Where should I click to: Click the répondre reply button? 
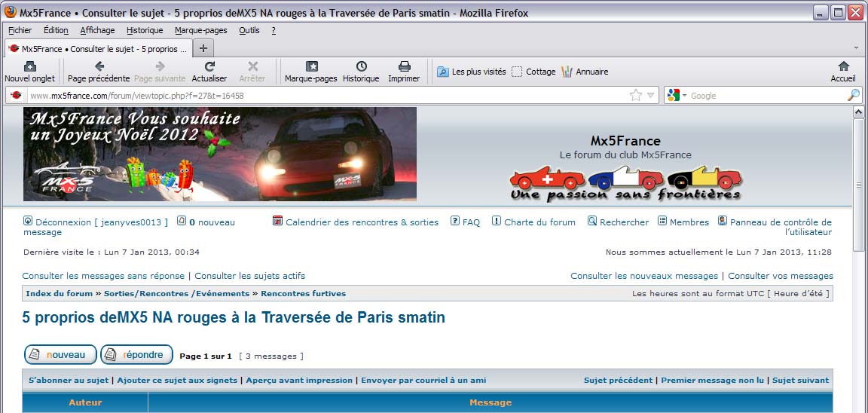136,354
